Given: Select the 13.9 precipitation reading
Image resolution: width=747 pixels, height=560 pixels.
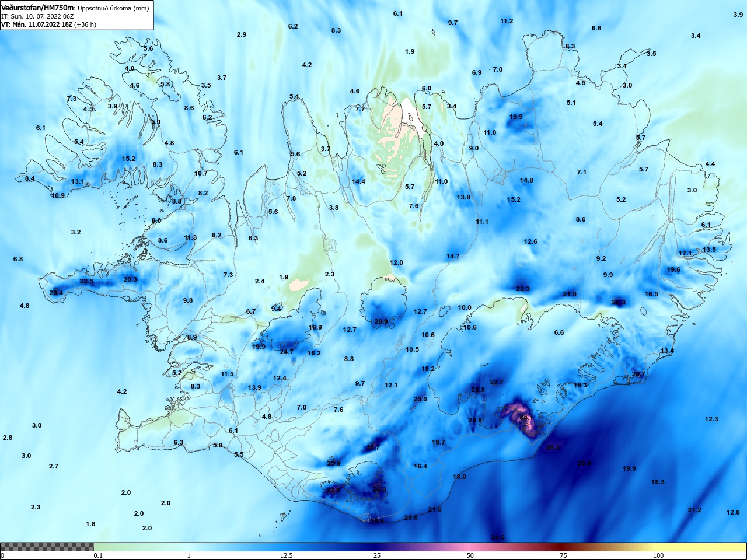Looking at the screenshot, I should 254,387.
